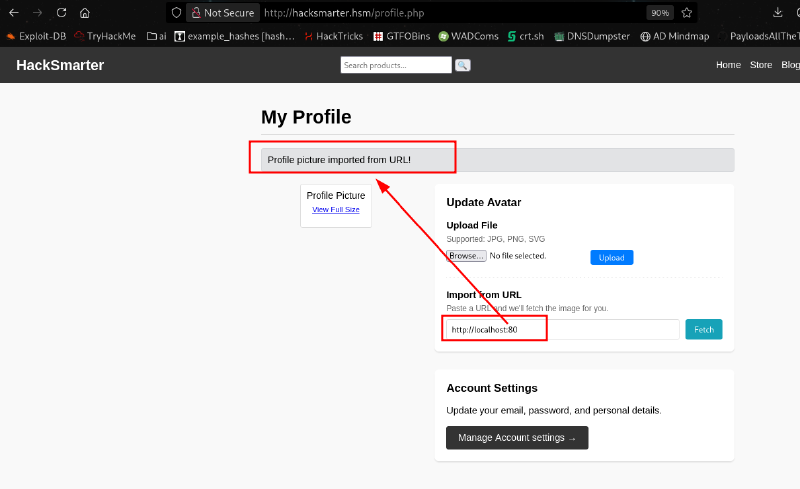Click the Not Secure lock icon

point(196,13)
